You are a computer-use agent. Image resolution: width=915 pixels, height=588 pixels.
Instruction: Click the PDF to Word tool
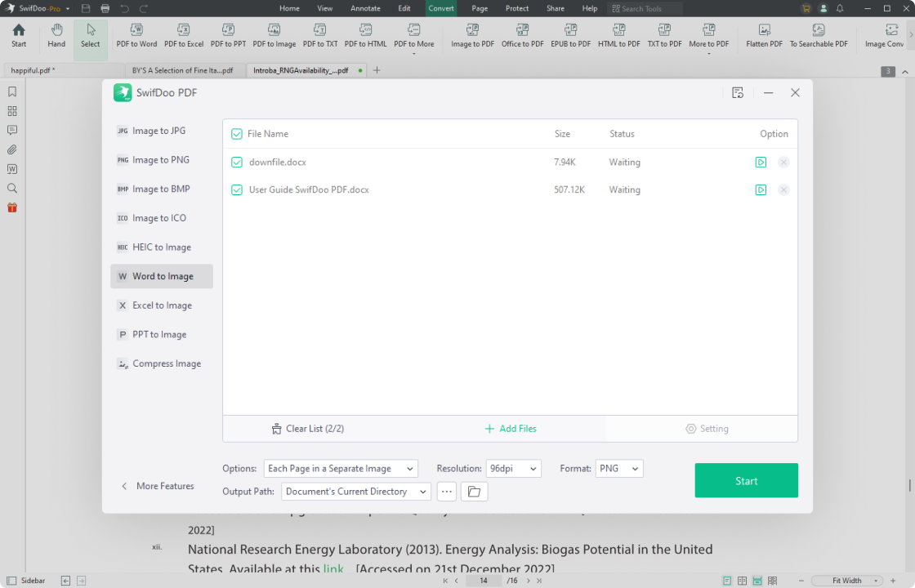[x=136, y=36]
